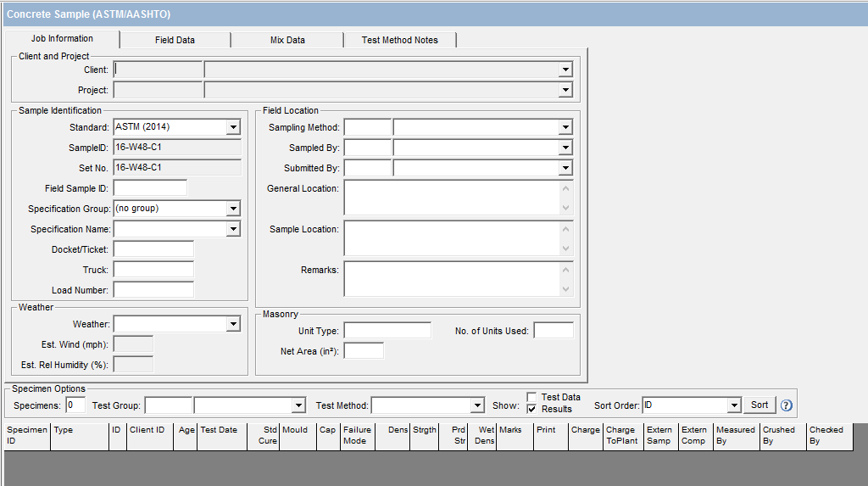Uncheck the Results checkbox
The width and height of the screenshot is (868, 486).
(531, 409)
